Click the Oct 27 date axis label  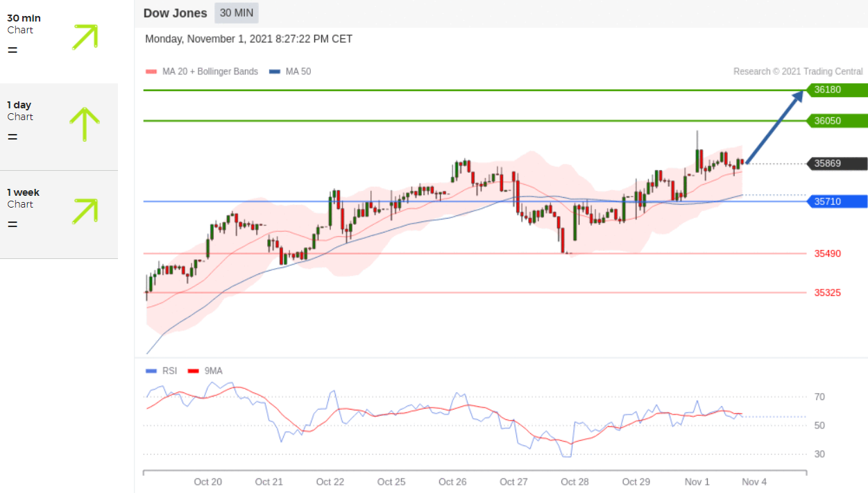(x=513, y=482)
